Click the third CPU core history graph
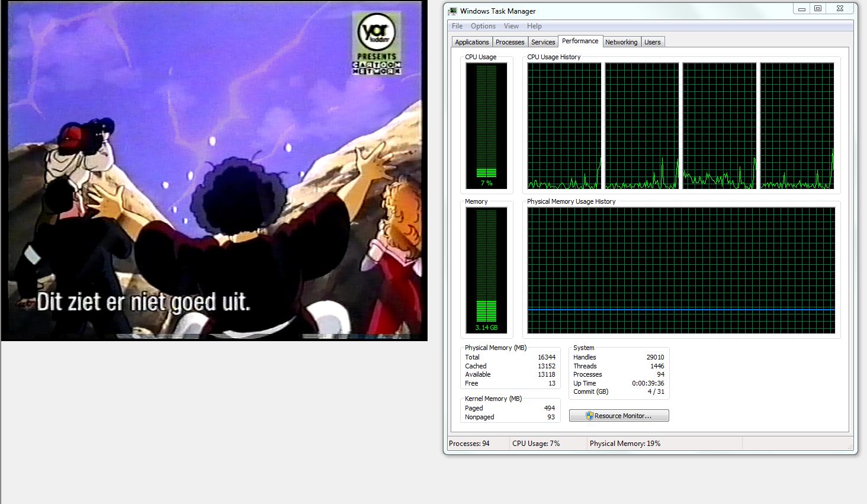The image size is (867, 504). pyautogui.click(x=720, y=126)
